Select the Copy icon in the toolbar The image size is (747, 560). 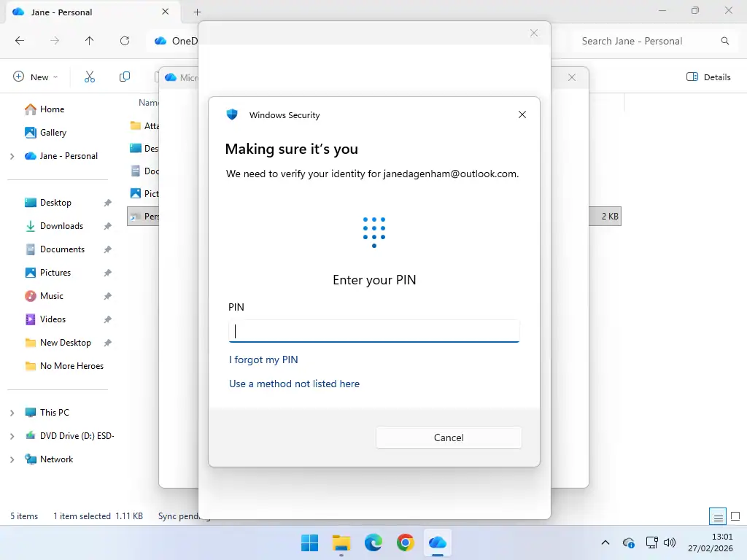click(124, 77)
